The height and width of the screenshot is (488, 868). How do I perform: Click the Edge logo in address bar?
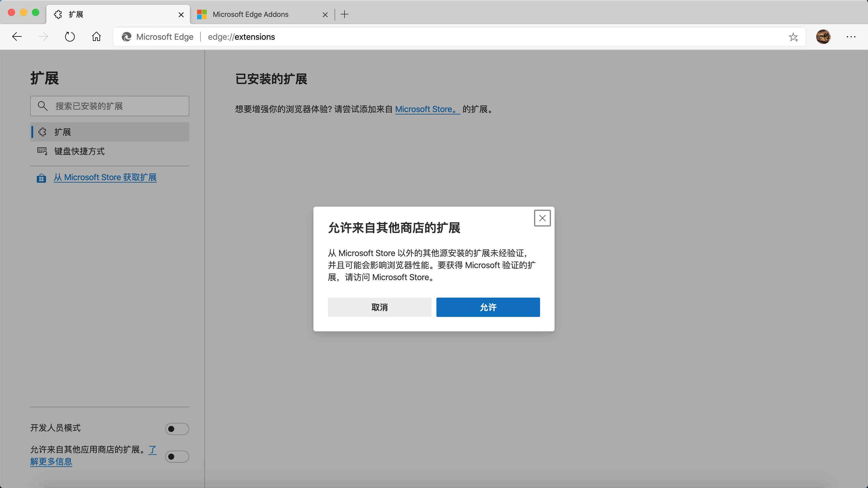[x=126, y=37]
